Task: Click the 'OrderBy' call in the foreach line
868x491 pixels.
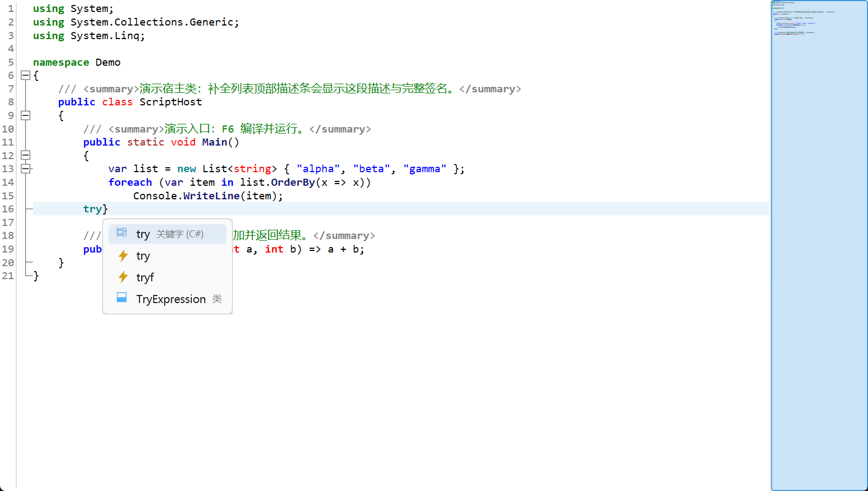Action: coord(293,182)
